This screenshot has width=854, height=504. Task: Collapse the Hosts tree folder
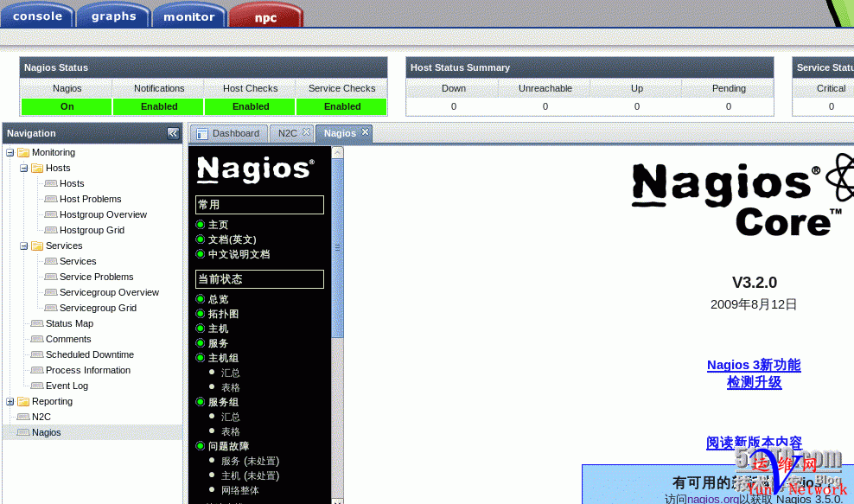[24, 168]
